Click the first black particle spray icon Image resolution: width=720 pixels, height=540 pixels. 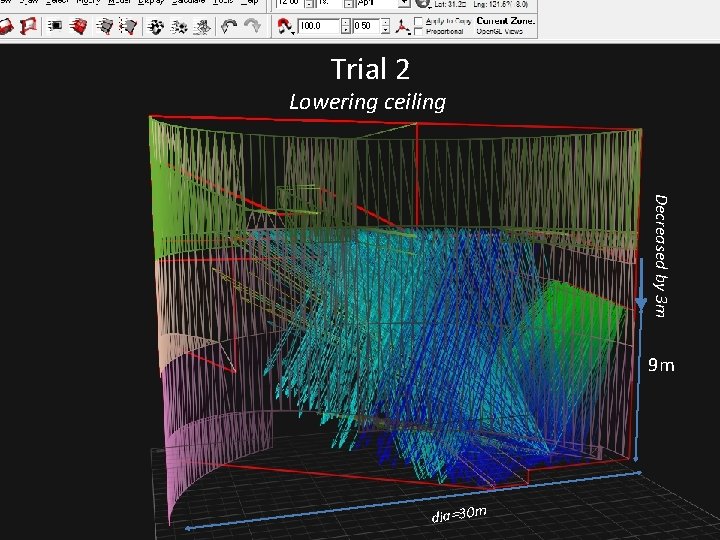click(x=156, y=27)
